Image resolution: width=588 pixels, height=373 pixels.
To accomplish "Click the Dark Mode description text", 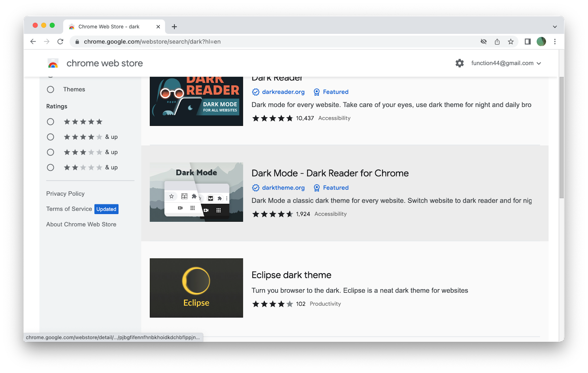I will click(392, 200).
